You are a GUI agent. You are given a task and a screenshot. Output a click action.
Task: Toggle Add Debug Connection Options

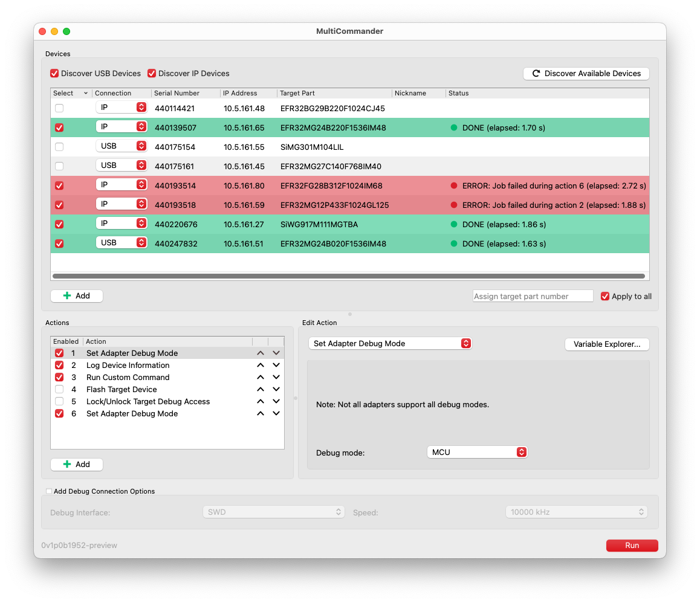(x=49, y=491)
